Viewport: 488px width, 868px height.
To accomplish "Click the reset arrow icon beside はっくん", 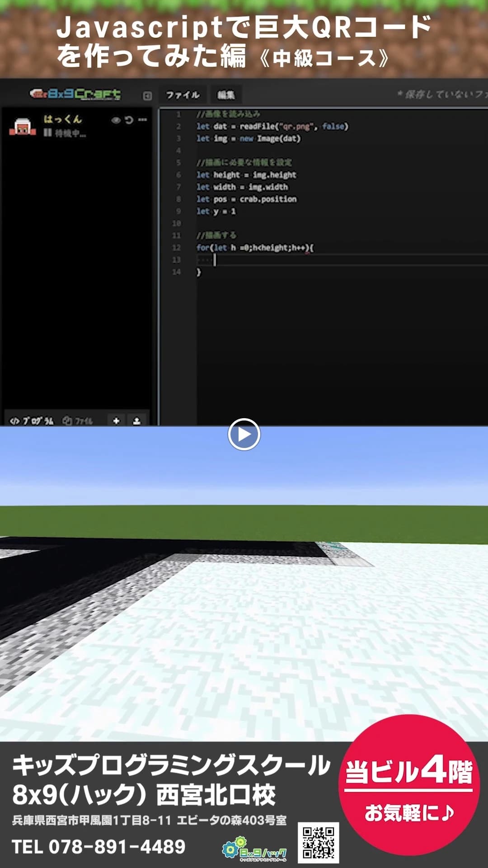I will pyautogui.click(x=129, y=120).
